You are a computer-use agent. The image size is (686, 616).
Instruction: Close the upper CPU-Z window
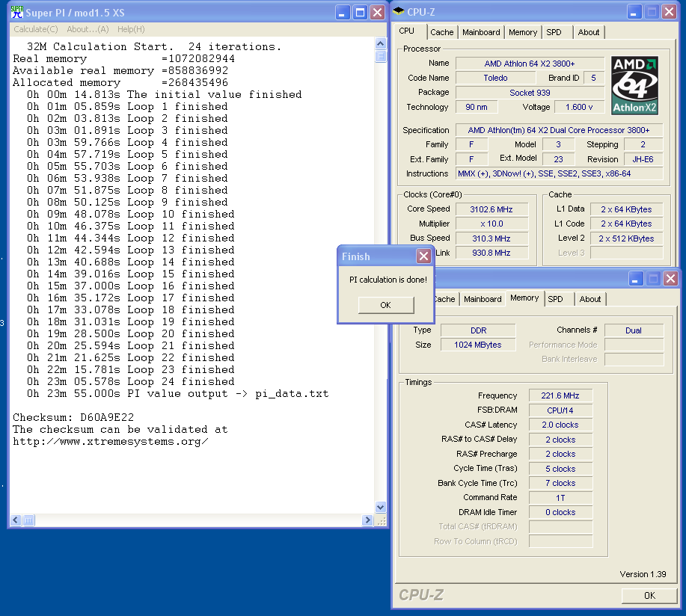pyautogui.click(x=669, y=12)
